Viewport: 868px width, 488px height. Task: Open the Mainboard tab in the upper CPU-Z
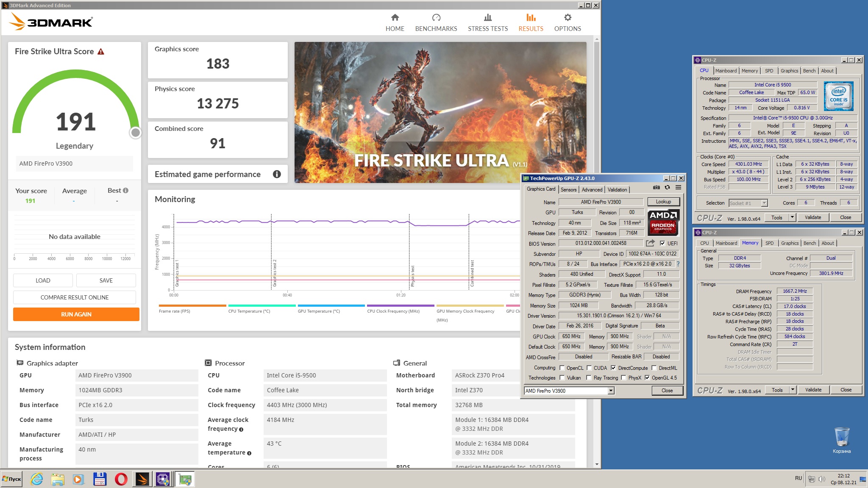click(x=726, y=71)
